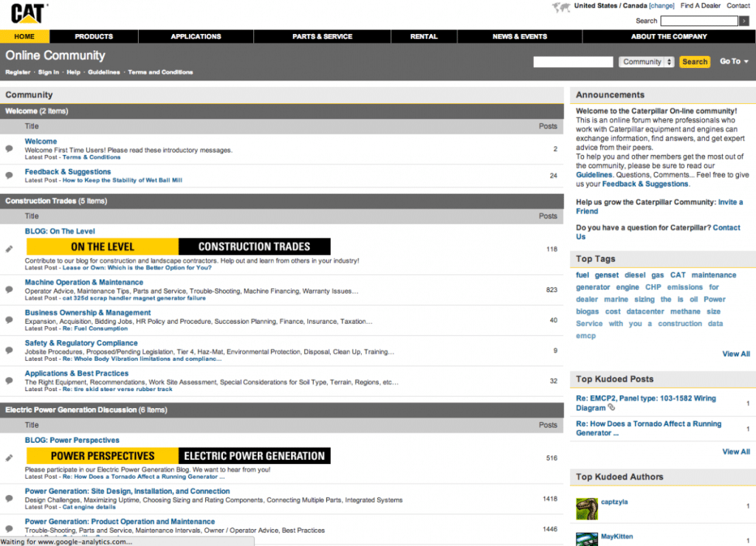Open Safety & Regulatory Compliance forum
This screenshot has height=546, width=756.
[81, 343]
